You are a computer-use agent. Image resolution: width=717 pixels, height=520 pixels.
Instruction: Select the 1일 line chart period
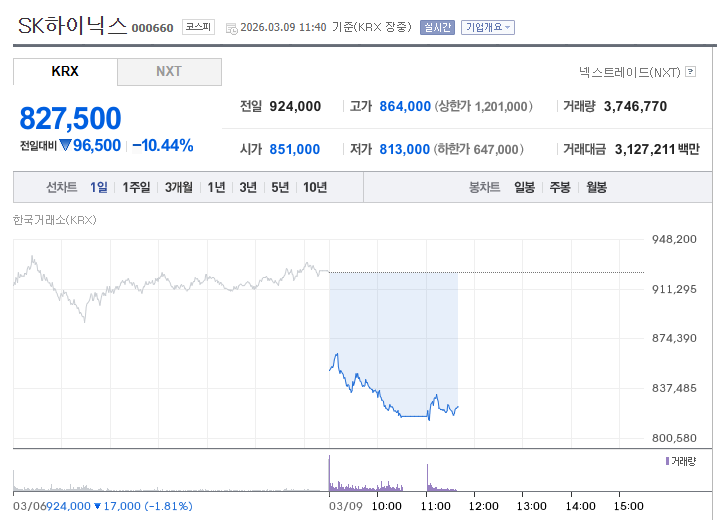(x=98, y=187)
